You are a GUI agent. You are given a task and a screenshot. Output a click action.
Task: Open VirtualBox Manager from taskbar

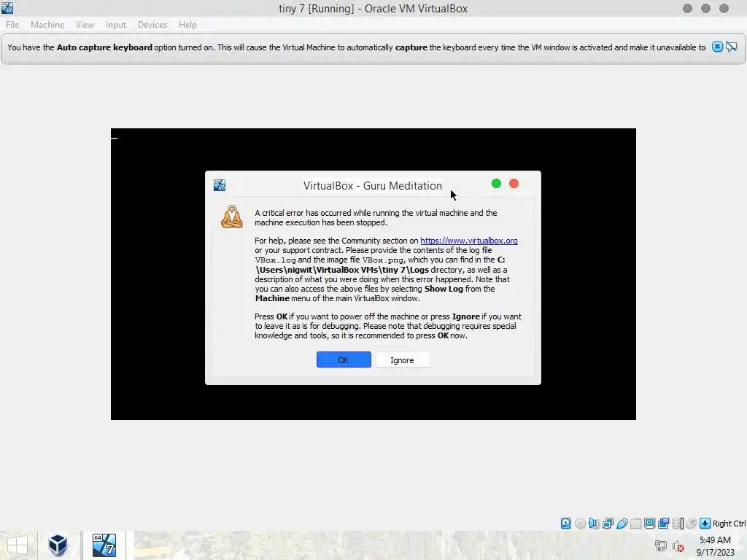(58, 545)
